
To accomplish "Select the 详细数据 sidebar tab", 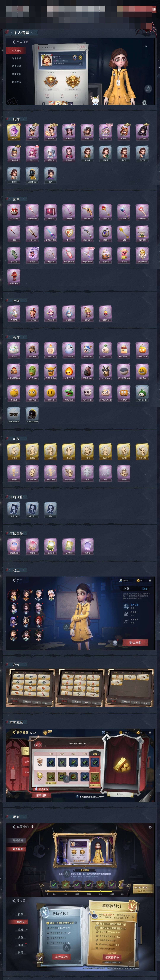I will (x=16, y=59).
